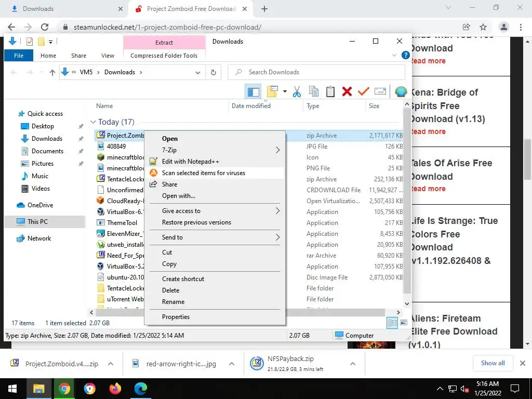Click the blue Help question mark icon

coord(405,55)
